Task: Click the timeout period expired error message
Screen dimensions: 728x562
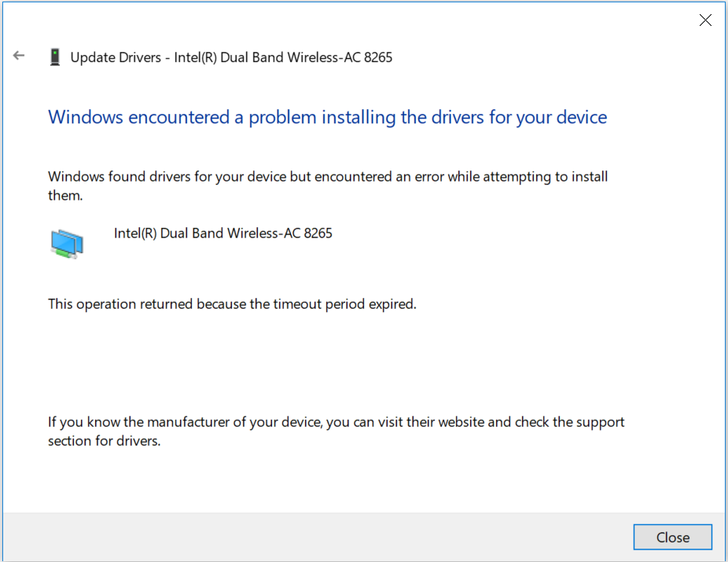Action: 232,303
